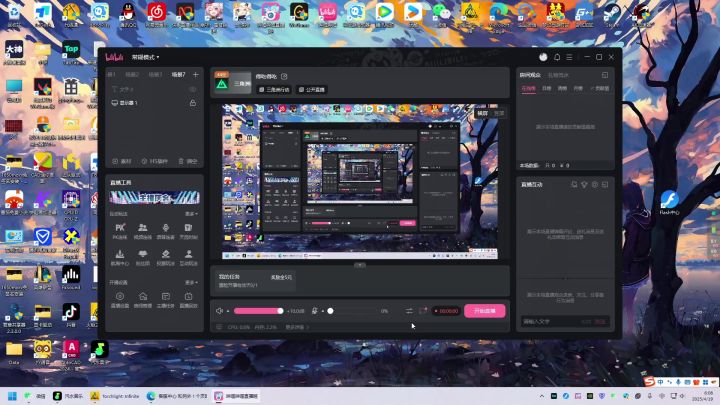Viewport: 720px width, 405px height.
Task: Open the layered-diamond tool icon in second row
Action: (165, 258)
